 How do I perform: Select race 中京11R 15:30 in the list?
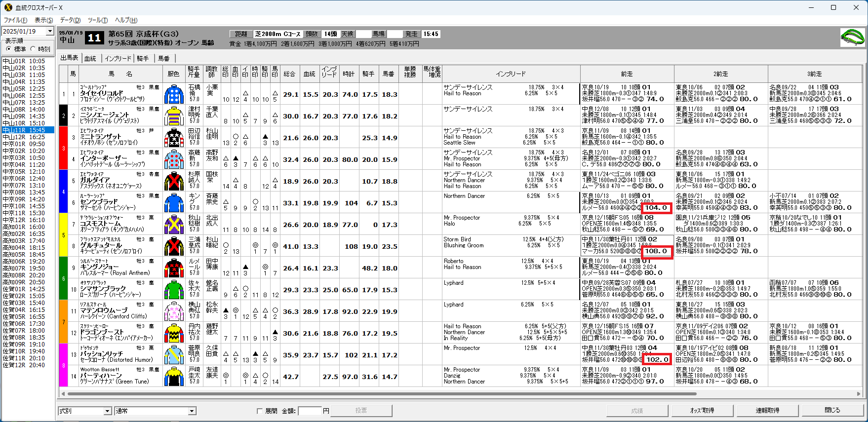(x=28, y=213)
